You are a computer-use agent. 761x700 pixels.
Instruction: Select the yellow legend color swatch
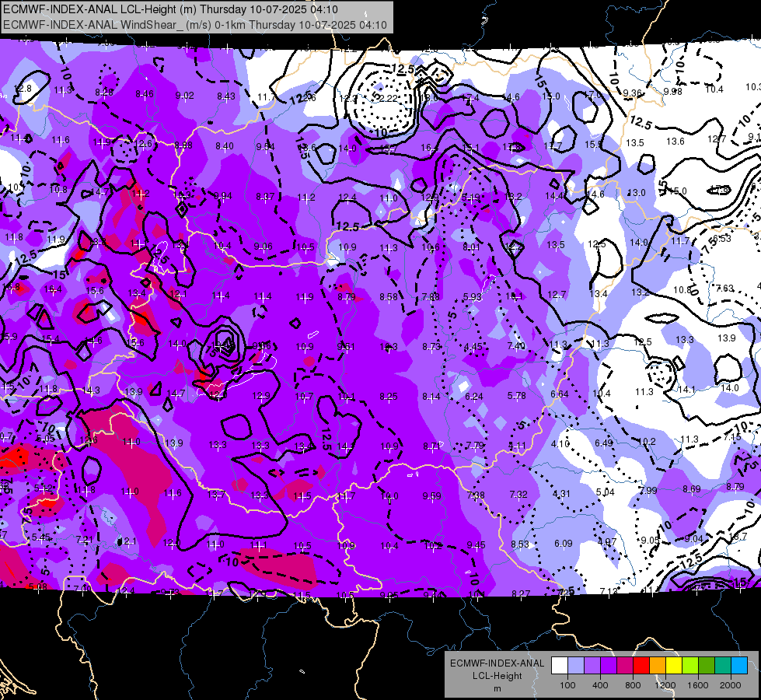click(x=674, y=665)
